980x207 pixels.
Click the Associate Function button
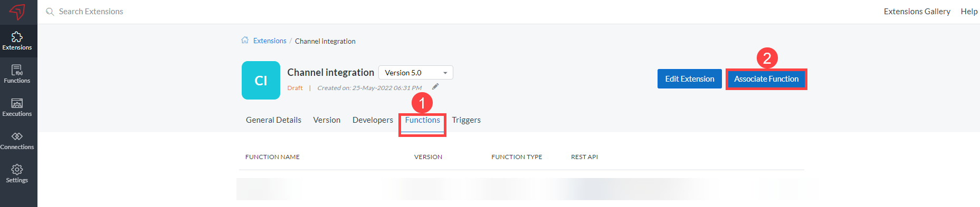[766, 79]
